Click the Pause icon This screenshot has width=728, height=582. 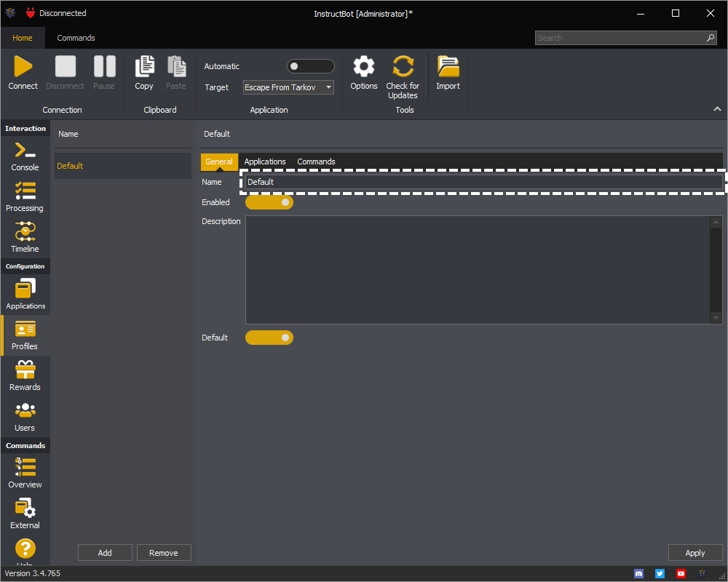[104, 66]
